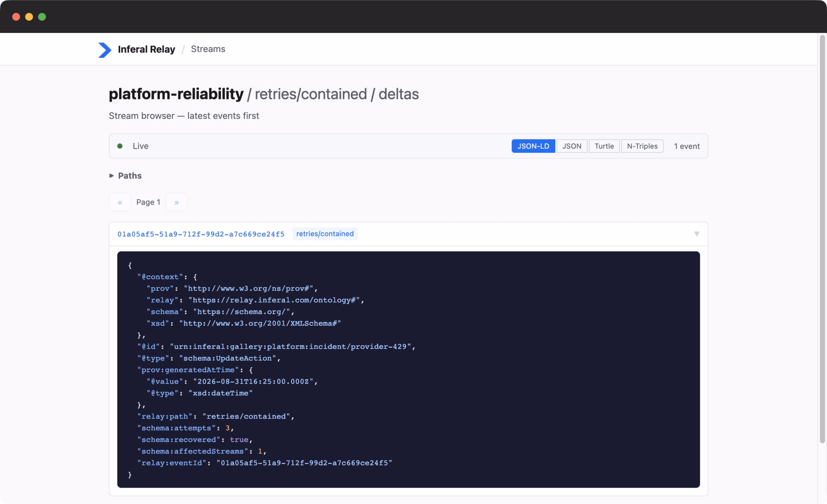Click the green window zoom button
This screenshot has height=504, width=827.
(42, 17)
